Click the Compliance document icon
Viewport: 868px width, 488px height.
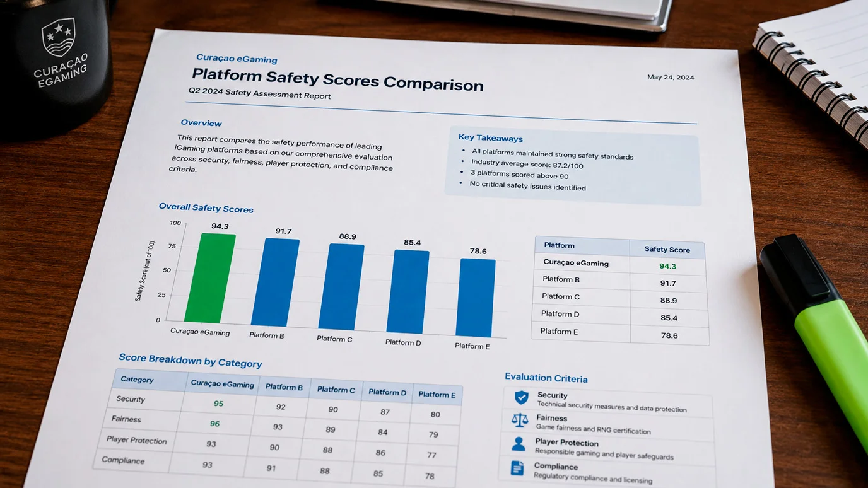coord(517,468)
